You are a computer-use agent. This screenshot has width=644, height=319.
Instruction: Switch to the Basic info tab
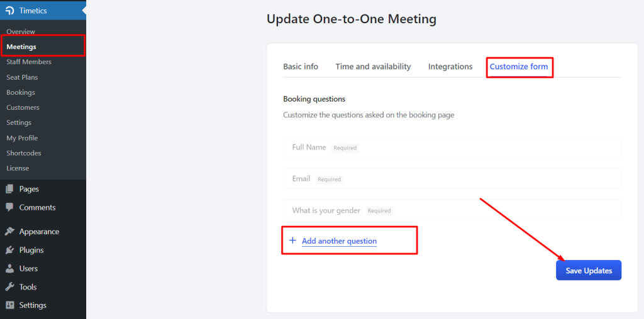301,67
